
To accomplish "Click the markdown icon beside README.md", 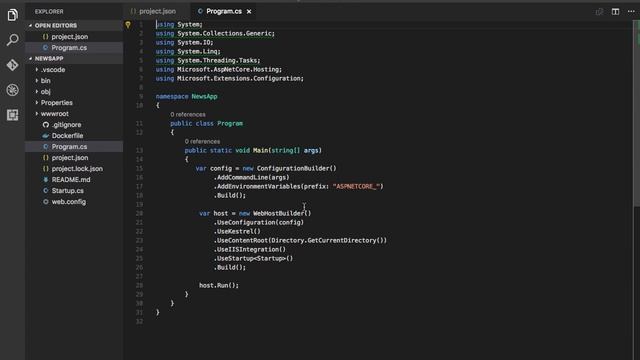I will 46,180.
